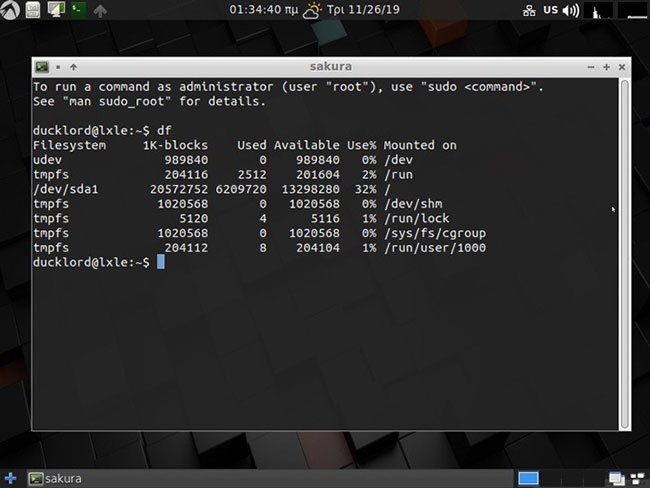Click the '20572752' blocks value
The width and height of the screenshot is (650, 488).
coord(179,189)
